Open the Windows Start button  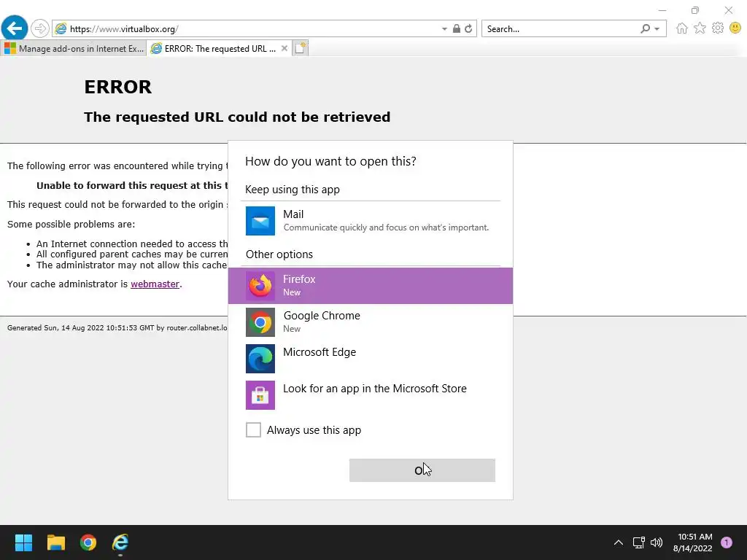click(23, 542)
